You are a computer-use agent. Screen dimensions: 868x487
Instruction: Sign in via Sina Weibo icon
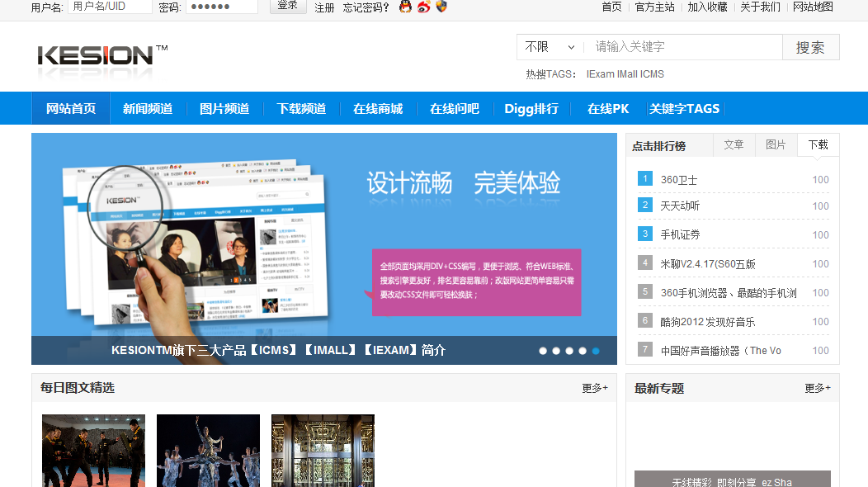[x=423, y=7]
